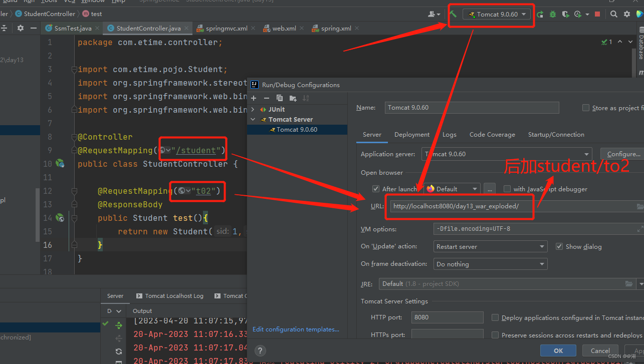
Task: Open the user account icon in toolbar
Action: coord(432,15)
